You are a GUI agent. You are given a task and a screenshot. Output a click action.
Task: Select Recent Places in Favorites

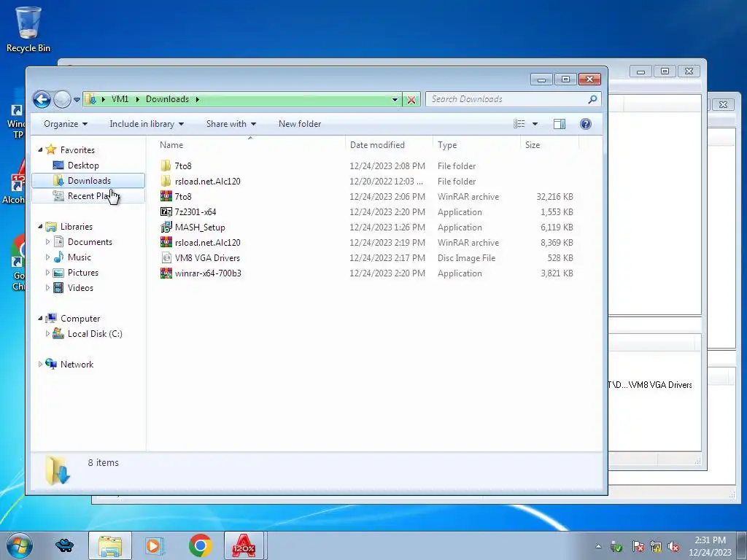click(88, 195)
